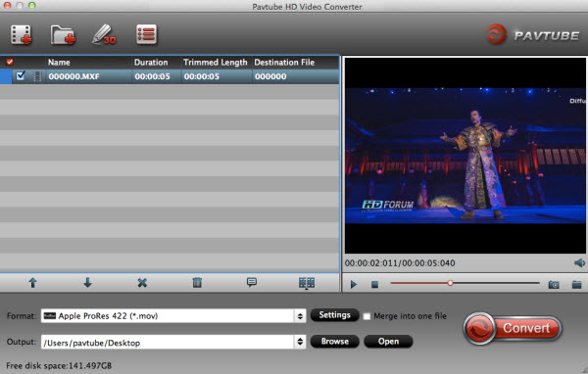Image resolution: width=588 pixels, height=374 pixels.
Task: Click the 00:00:02:011/00:00:05:040 timecode
Action: 400,263
